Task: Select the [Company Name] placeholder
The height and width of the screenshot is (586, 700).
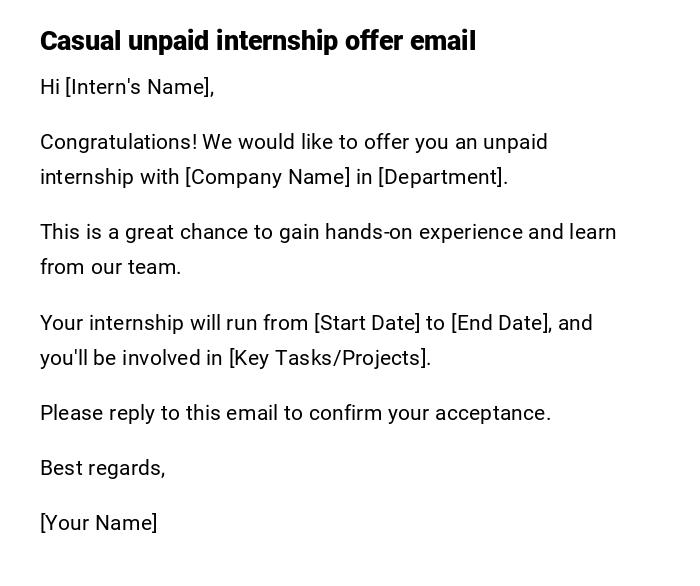Action: coord(267,177)
